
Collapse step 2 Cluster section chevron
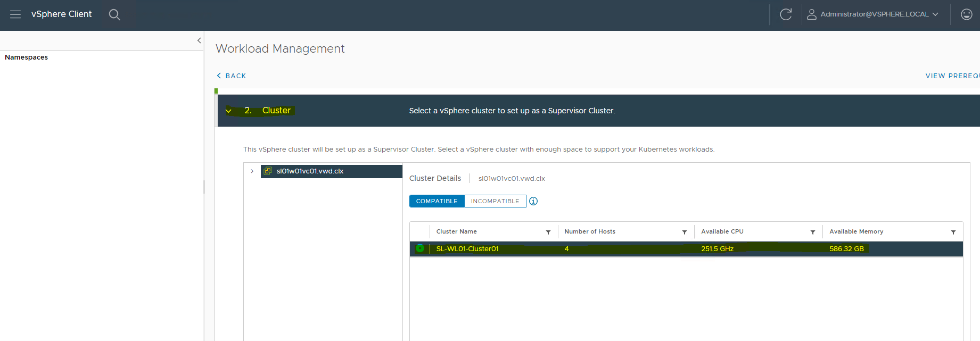pyautogui.click(x=228, y=111)
